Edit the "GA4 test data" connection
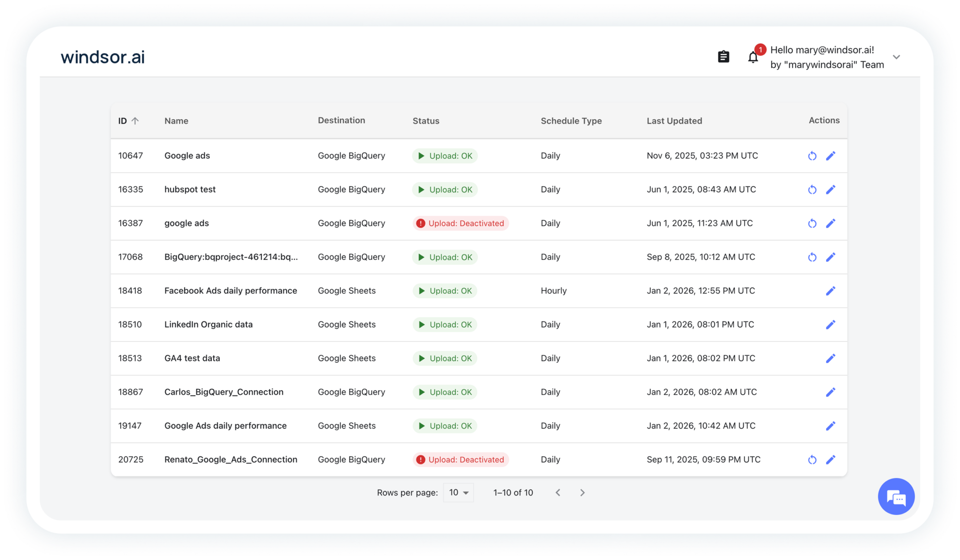Viewport: 960px width, 560px height. click(x=831, y=358)
